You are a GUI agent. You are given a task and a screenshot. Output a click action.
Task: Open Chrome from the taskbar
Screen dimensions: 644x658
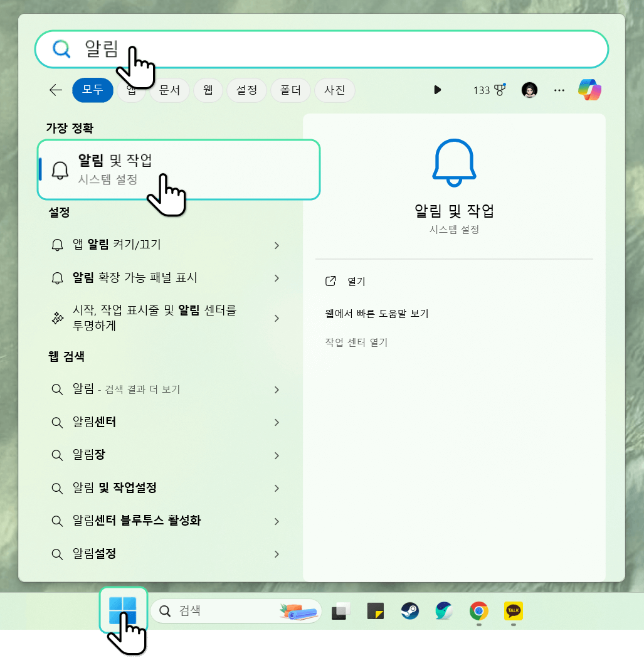click(x=478, y=610)
